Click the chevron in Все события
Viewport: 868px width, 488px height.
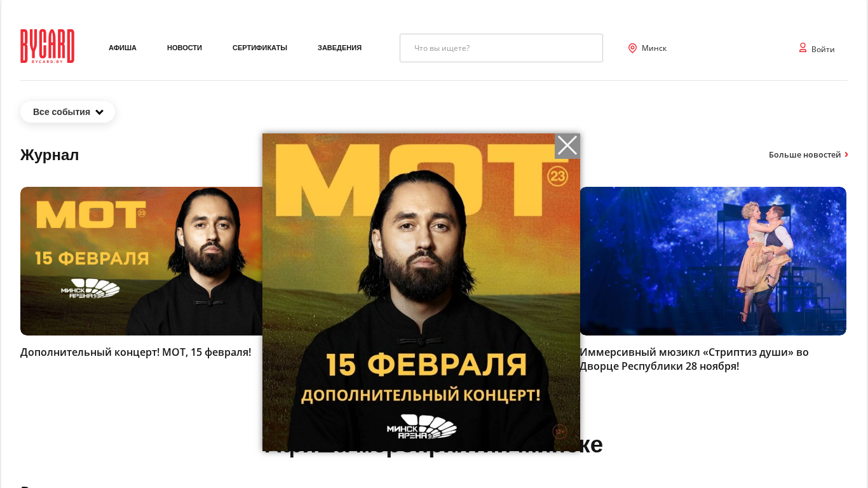[100, 112]
